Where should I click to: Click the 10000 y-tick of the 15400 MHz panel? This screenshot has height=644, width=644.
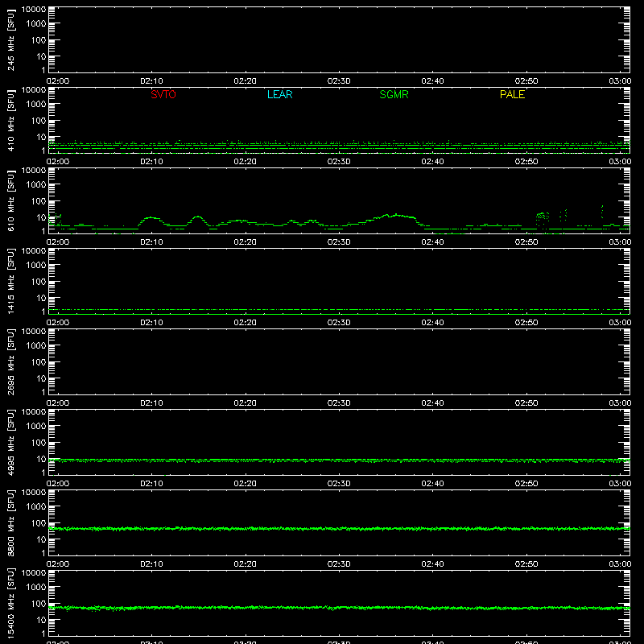pos(34,573)
